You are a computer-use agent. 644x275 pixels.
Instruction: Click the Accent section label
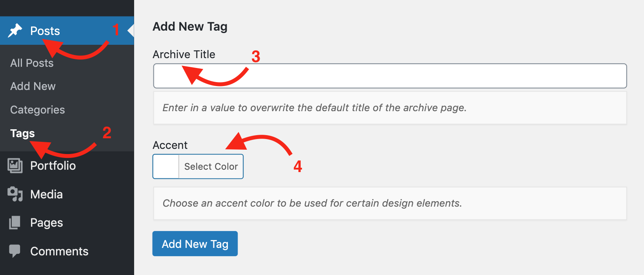pyautogui.click(x=170, y=145)
